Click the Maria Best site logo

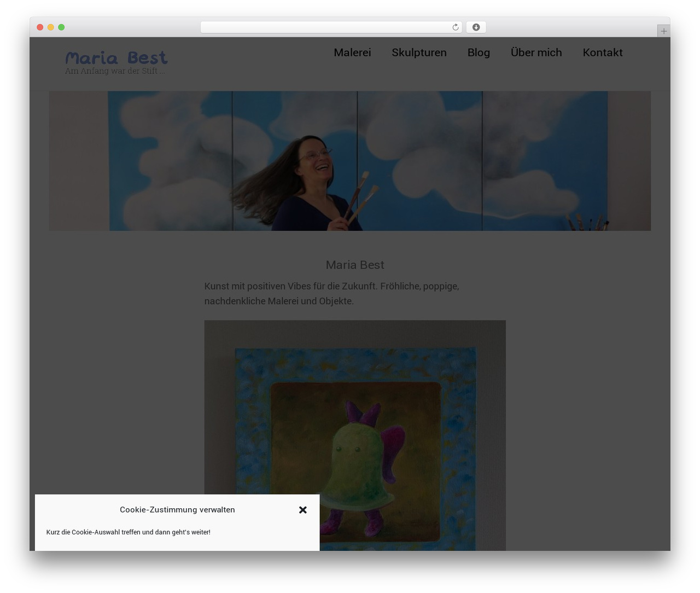click(x=116, y=57)
